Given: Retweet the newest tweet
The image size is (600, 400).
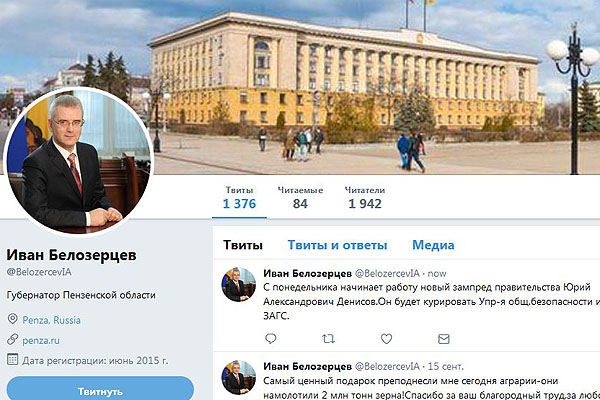Looking at the screenshot, I should point(328,338).
